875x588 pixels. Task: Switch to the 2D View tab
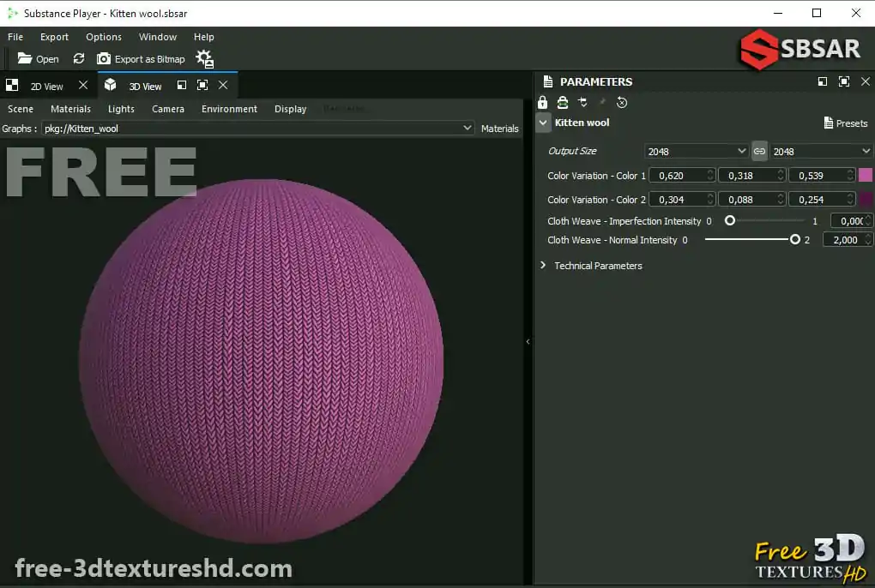45,85
